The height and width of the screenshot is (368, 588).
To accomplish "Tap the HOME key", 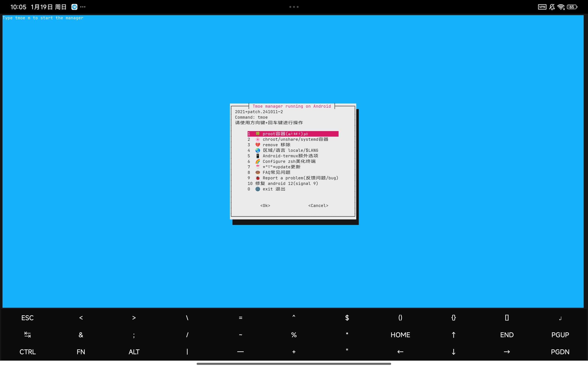I will (x=400, y=335).
